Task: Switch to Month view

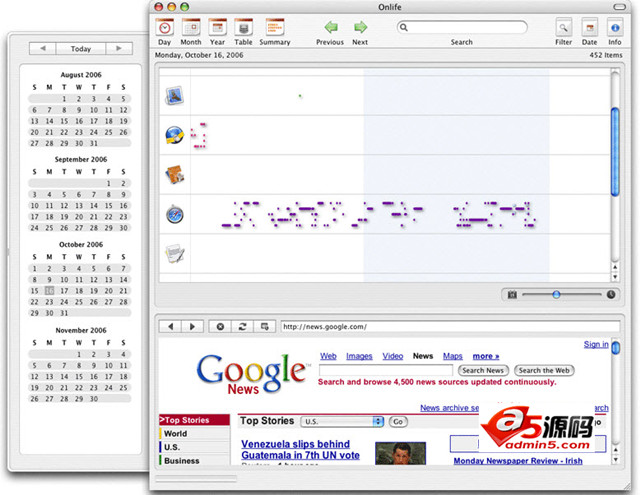Action: pyautogui.click(x=191, y=32)
